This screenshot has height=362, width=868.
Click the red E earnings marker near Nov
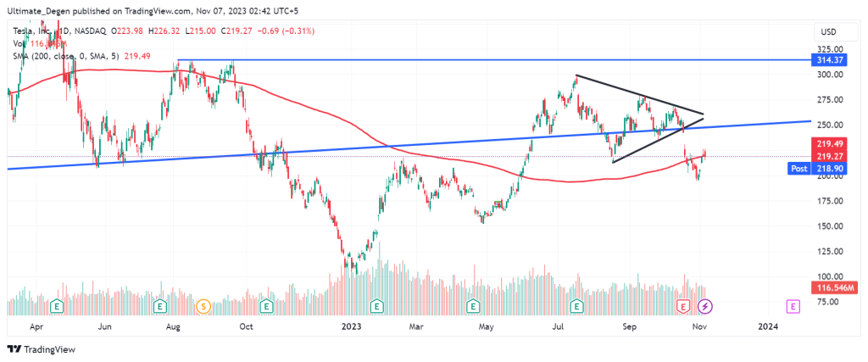[684, 305]
